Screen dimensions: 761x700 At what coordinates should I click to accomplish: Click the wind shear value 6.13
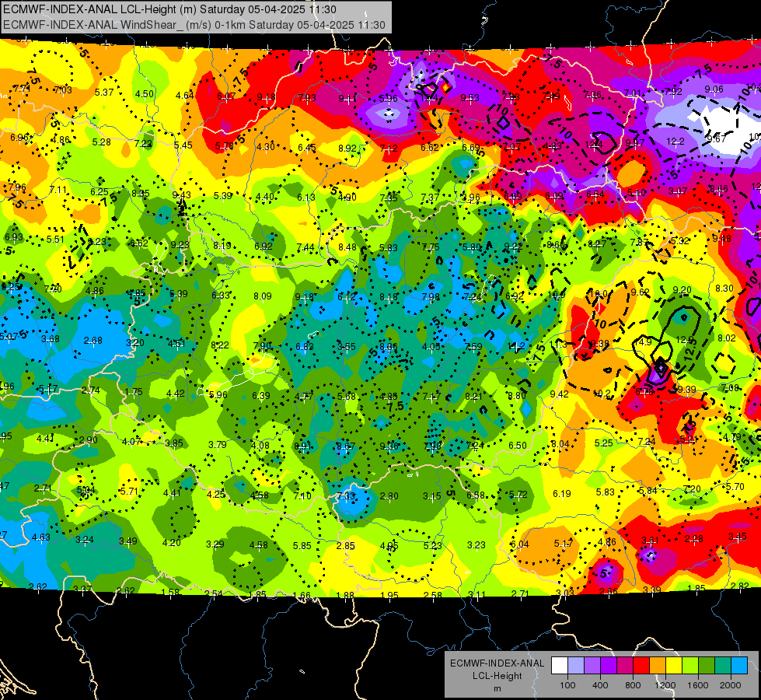coord(305,197)
